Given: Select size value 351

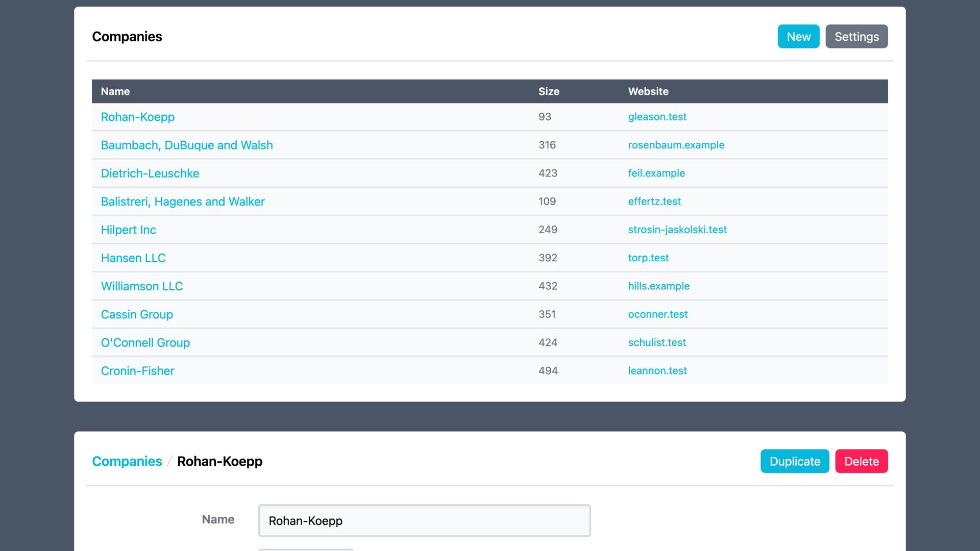Looking at the screenshot, I should 547,314.
